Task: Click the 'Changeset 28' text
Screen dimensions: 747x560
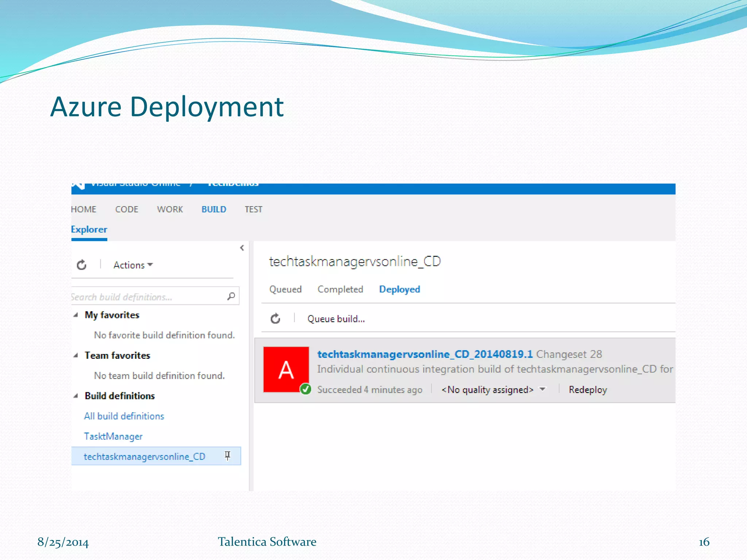Action: pos(569,354)
